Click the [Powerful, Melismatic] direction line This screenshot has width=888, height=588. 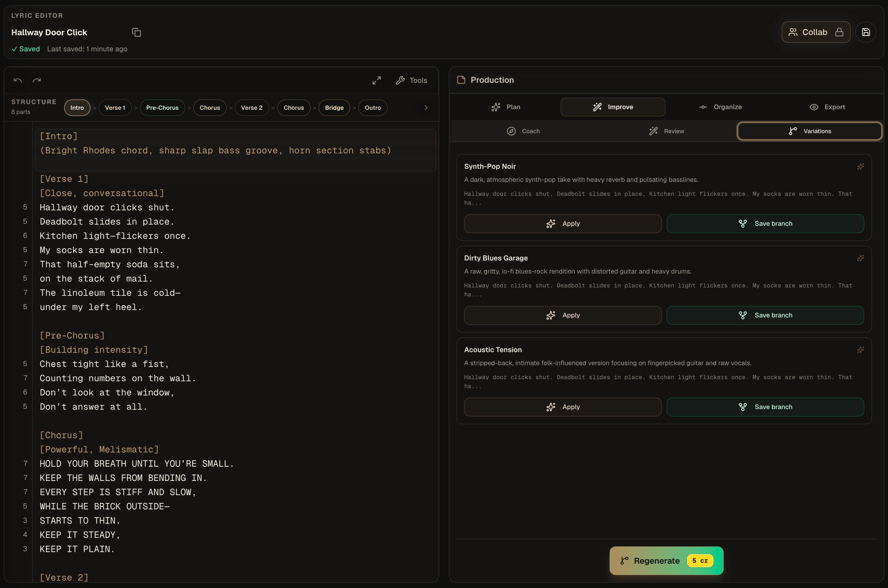(99, 450)
